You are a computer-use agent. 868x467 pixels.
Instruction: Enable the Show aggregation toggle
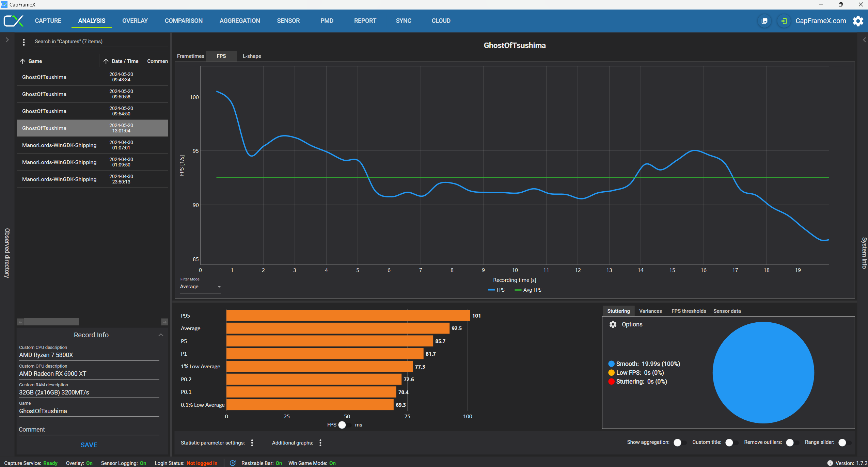coord(680,442)
